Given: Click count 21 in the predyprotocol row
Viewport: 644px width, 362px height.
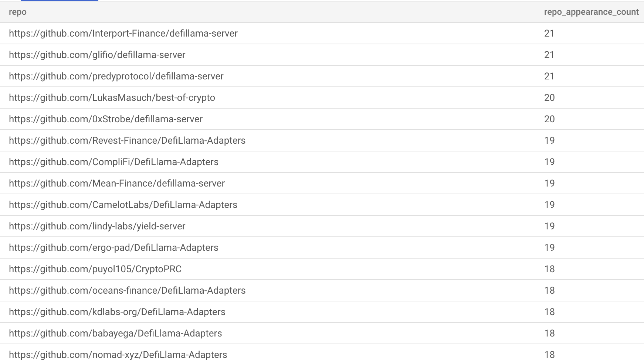Looking at the screenshot, I should [x=549, y=76].
